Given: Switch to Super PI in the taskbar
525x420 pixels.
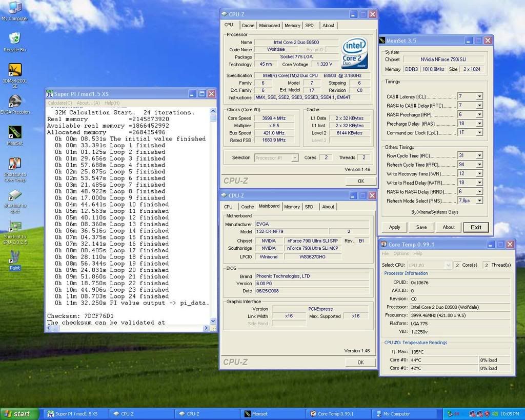Looking at the screenshot, I should [x=76, y=414].
